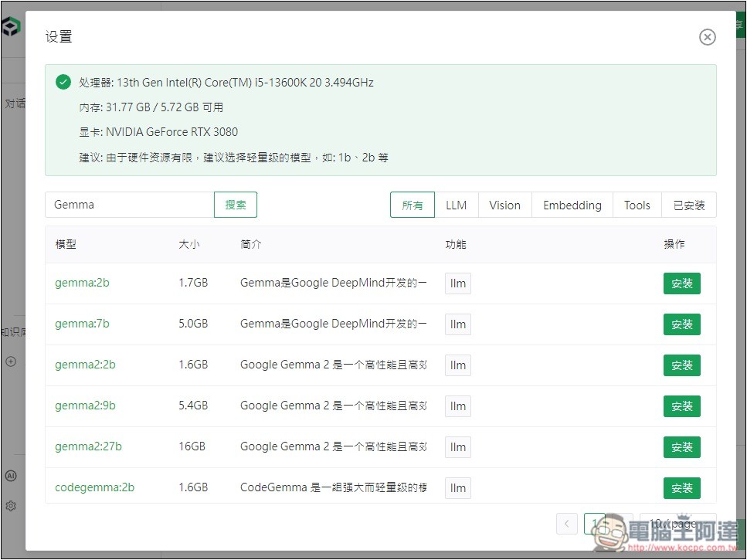Click the 5.4GB size cell
The image size is (747, 560).
[193, 406]
